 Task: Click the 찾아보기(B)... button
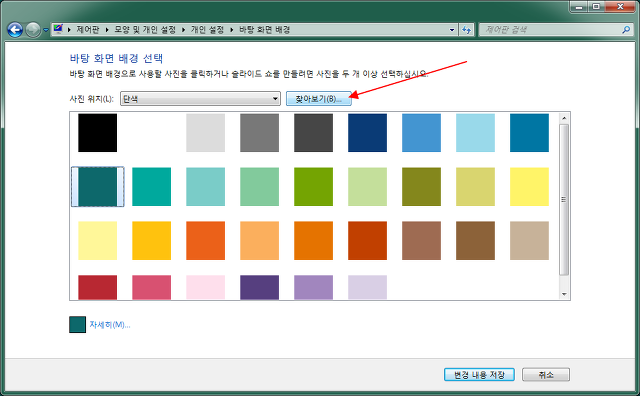coord(318,98)
